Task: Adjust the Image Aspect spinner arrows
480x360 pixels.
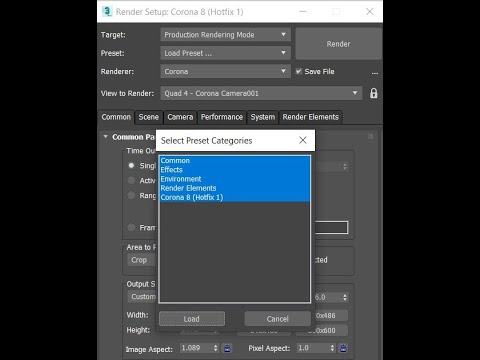Action: coord(216,348)
